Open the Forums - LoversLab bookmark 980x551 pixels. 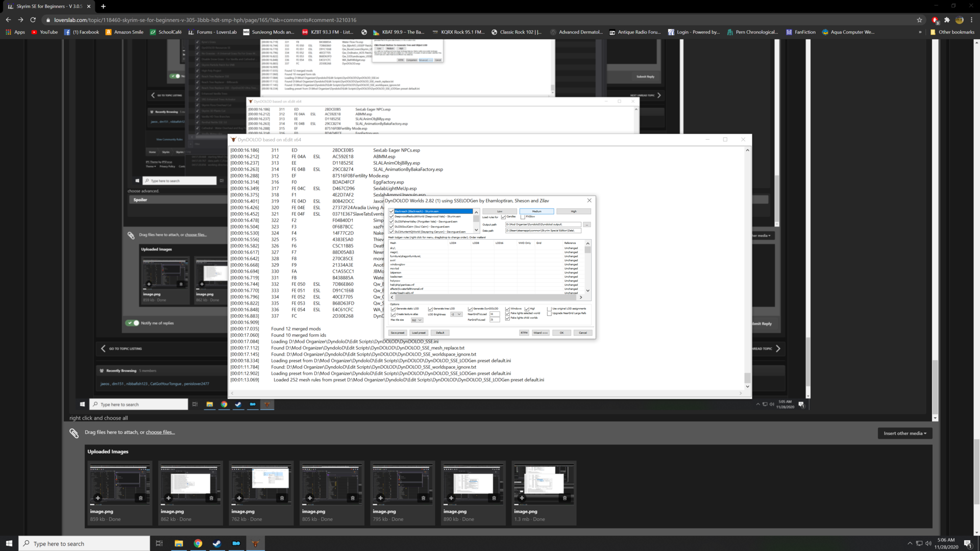(212, 32)
